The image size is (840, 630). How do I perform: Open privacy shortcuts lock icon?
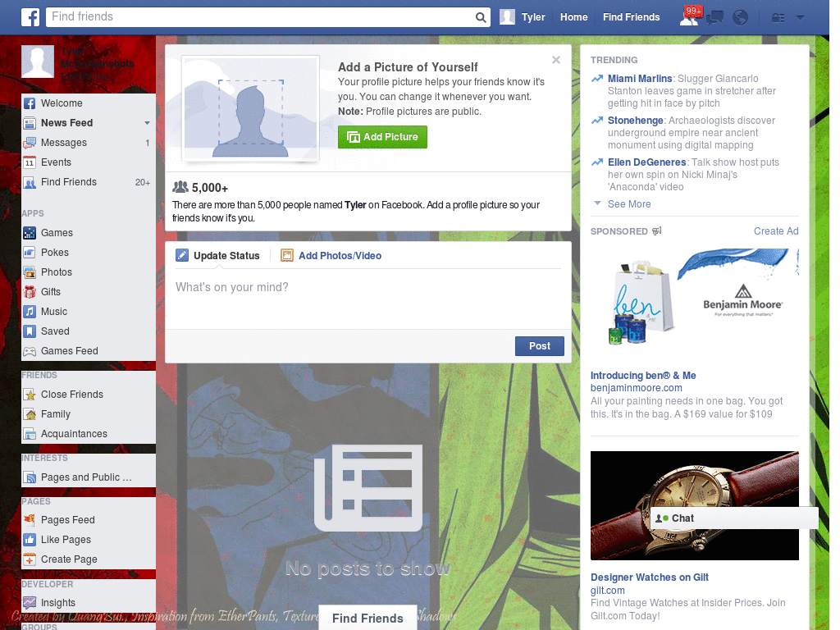click(x=778, y=18)
